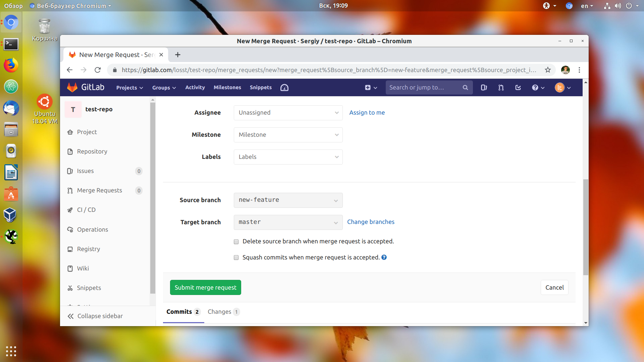
Task: Open CI / CD in the sidebar
Action: coord(86,210)
